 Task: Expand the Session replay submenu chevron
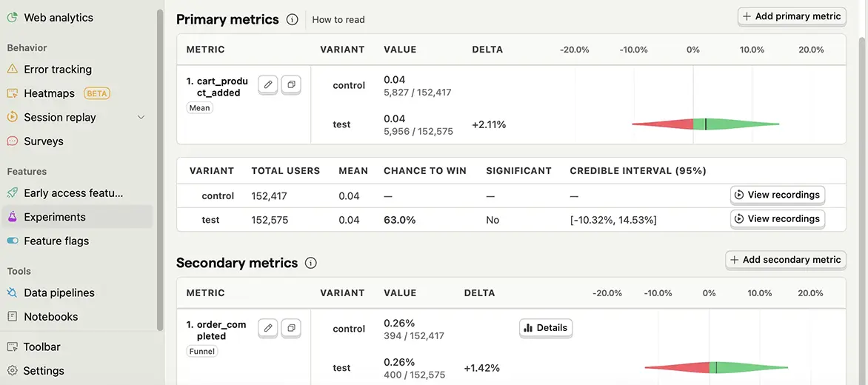tap(141, 117)
